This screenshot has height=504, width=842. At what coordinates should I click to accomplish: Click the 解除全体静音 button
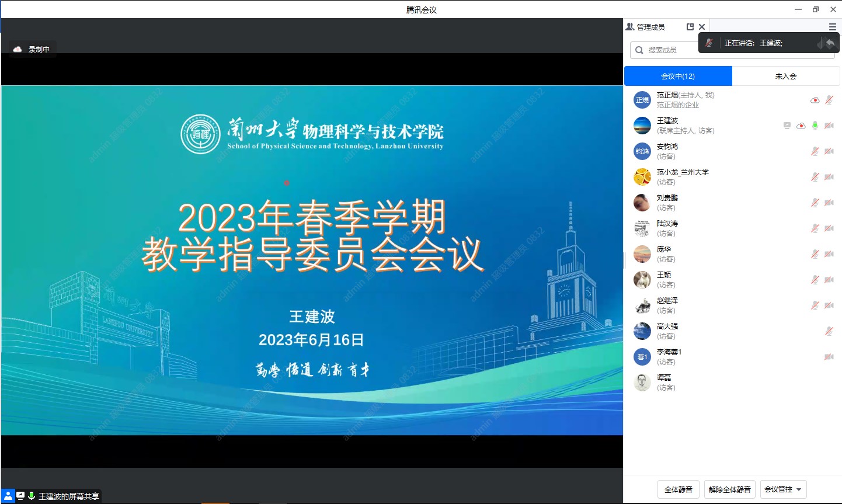pos(729,489)
